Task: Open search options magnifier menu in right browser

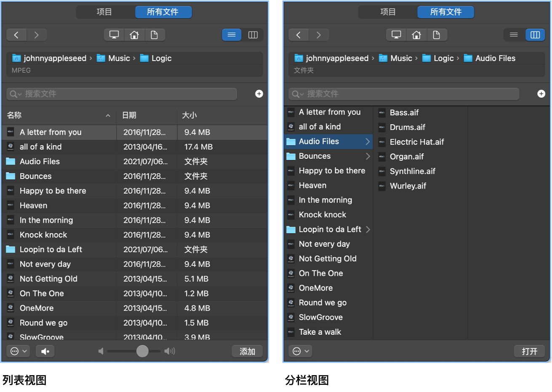Action: 298,94
